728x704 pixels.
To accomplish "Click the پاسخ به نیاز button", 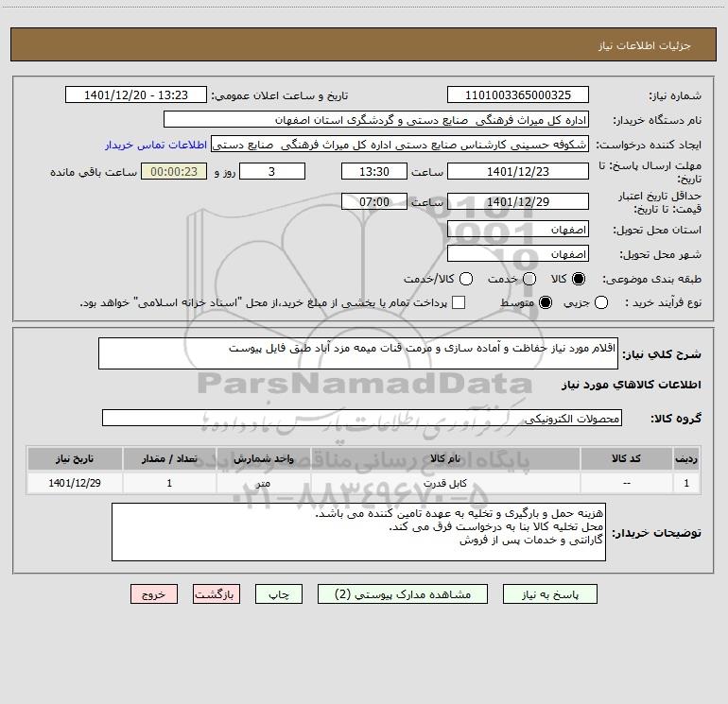I will pyautogui.click(x=550, y=594).
